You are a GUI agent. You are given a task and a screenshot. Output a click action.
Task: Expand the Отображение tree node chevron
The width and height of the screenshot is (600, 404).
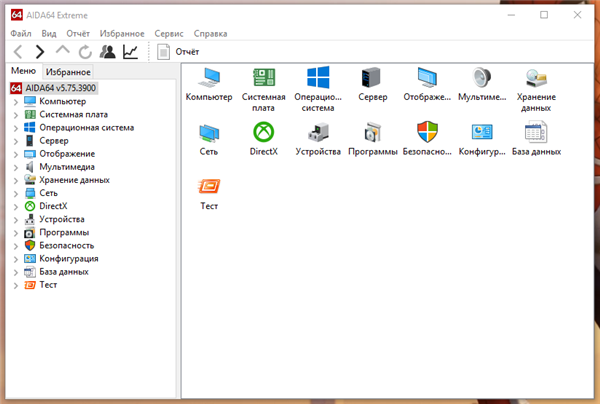(15, 154)
